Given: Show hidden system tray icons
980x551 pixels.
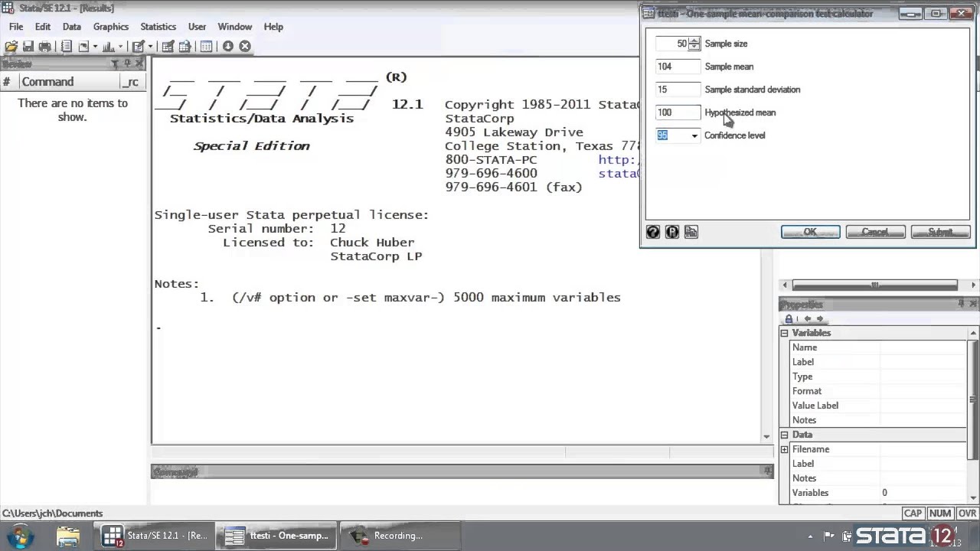Looking at the screenshot, I should (810, 536).
